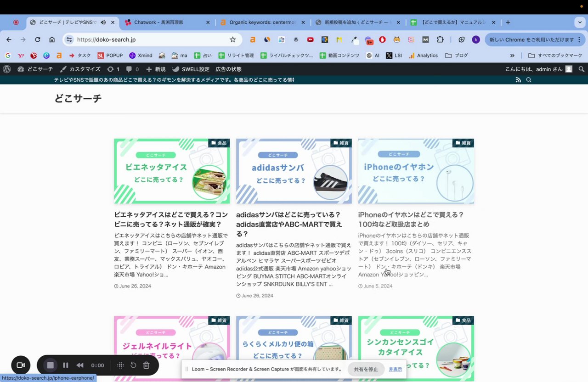Open the tab search dropdown arrow
The image size is (588, 382).
coord(579,22)
